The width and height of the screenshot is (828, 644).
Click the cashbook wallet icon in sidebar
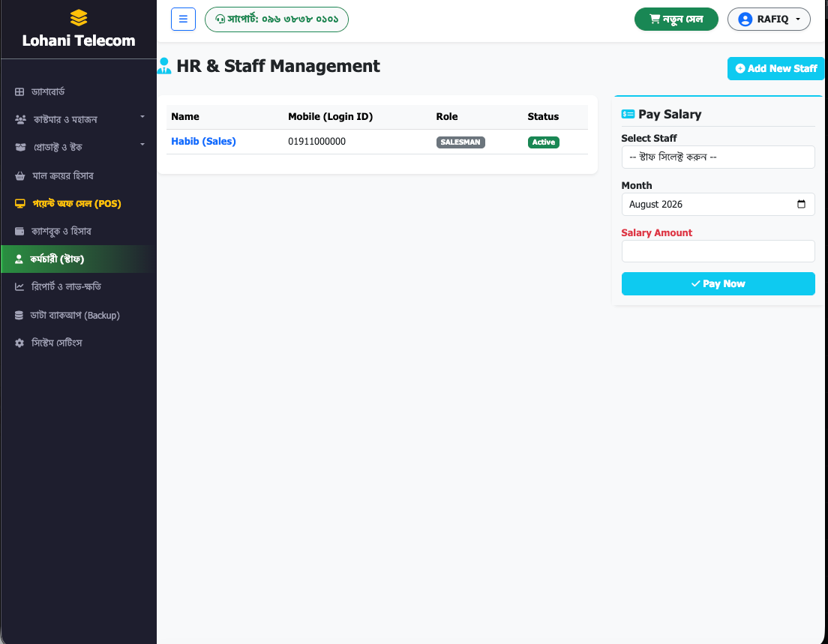click(19, 231)
